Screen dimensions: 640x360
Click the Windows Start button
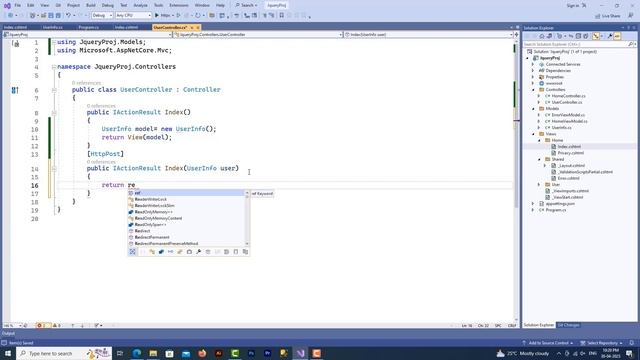8,353
